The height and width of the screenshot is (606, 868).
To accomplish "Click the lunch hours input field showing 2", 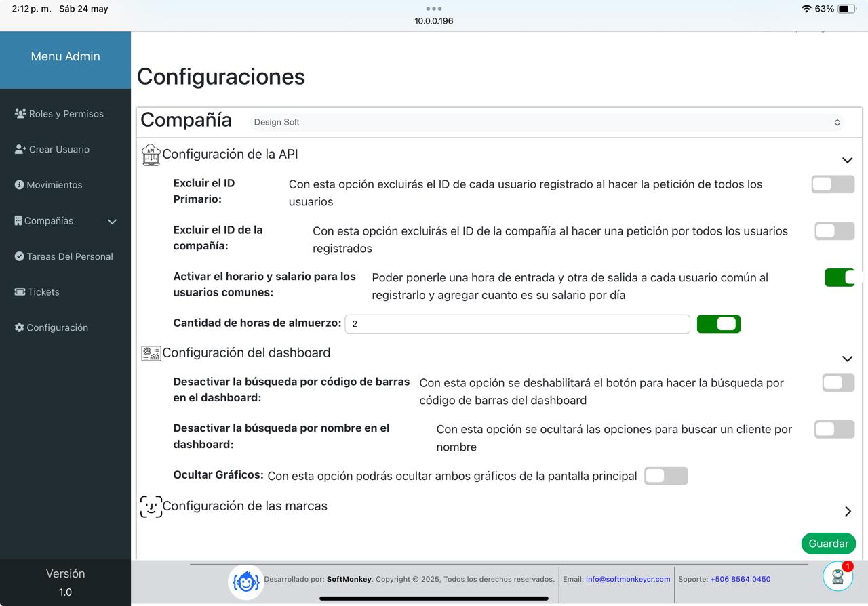I will [x=517, y=324].
